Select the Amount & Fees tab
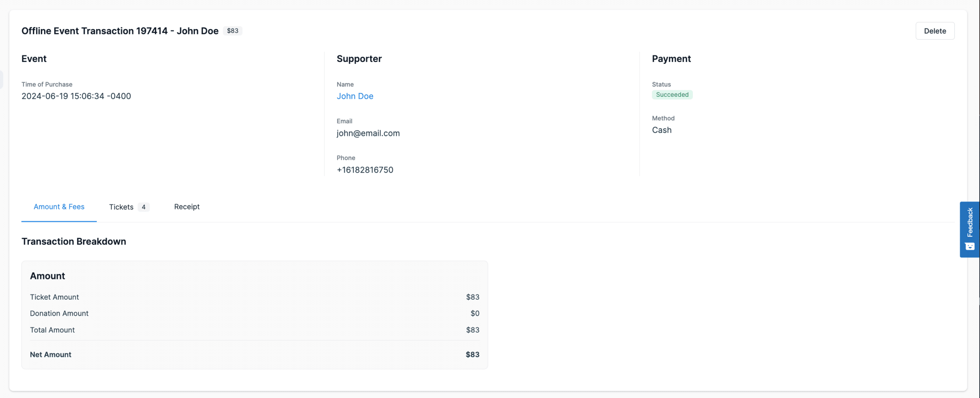This screenshot has height=398, width=980. [x=59, y=207]
